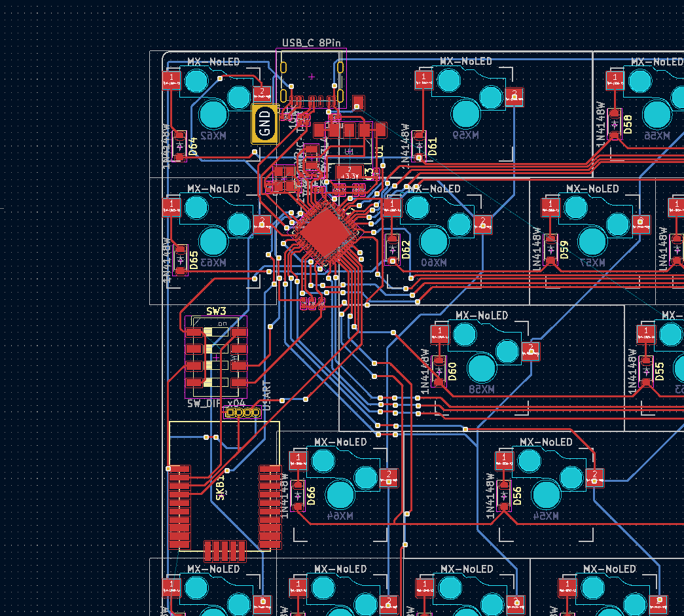Viewport: 684px width, 616px height.
Task: Select diode D56 footprint
Action: pyautogui.click(x=504, y=496)
